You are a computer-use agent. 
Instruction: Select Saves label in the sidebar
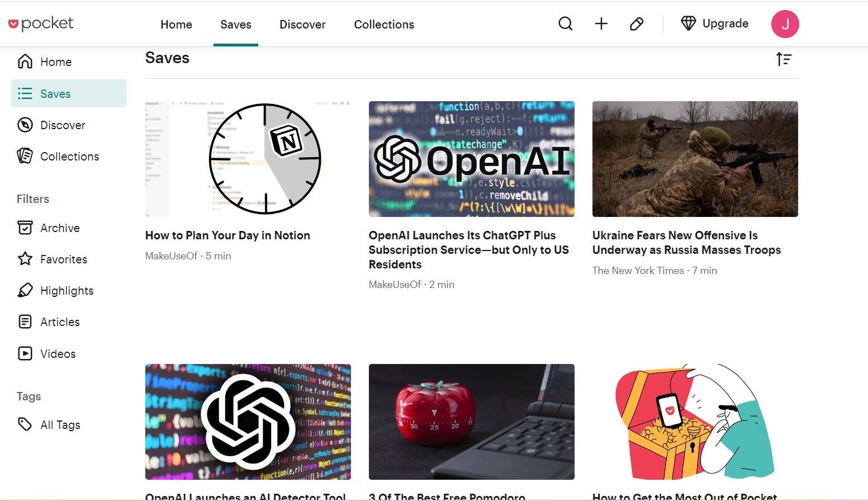click(55, 93)
